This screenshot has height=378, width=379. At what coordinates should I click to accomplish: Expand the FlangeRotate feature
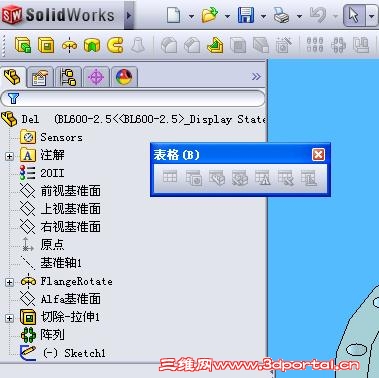(9, 282)
